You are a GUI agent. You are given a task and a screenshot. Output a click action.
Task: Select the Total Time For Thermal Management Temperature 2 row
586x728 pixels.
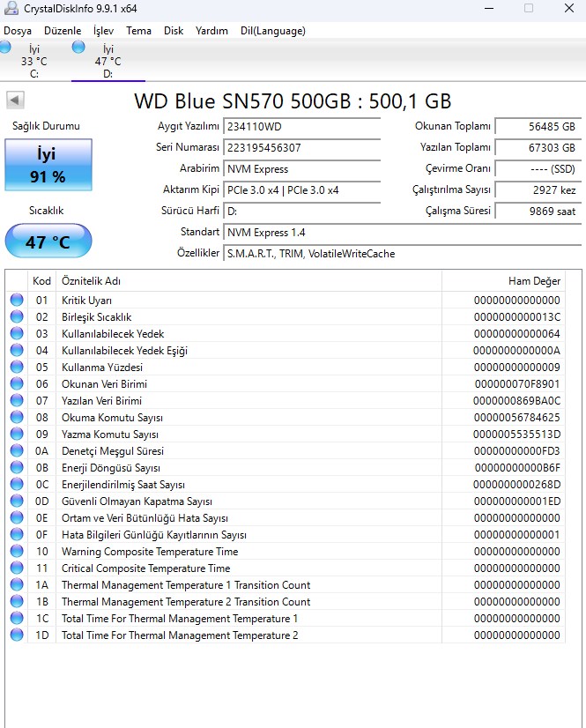286,635
